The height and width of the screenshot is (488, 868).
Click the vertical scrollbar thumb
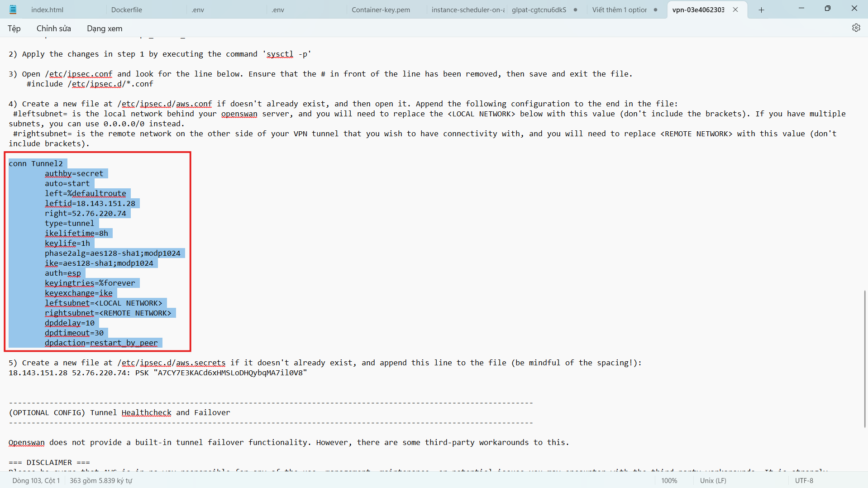865,359
